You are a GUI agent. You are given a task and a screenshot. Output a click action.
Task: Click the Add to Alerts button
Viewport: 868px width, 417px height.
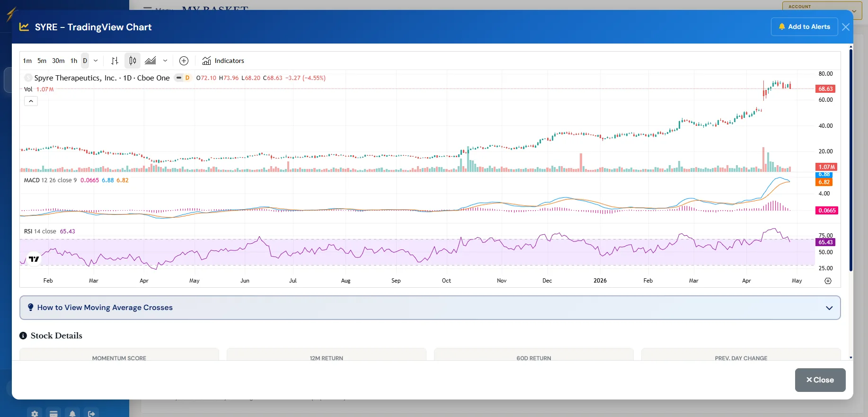coord(804,27)
